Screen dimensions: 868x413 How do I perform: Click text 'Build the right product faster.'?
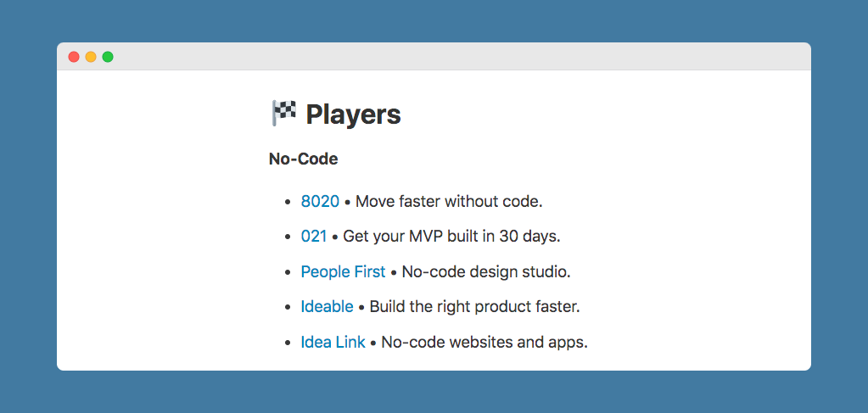click(475, 306)
